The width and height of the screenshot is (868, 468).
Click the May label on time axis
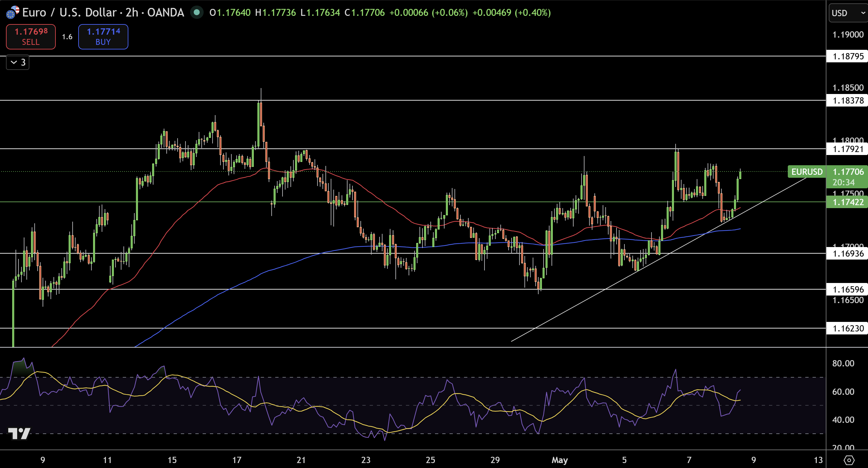pyautogui.click(x=560, y=460)
